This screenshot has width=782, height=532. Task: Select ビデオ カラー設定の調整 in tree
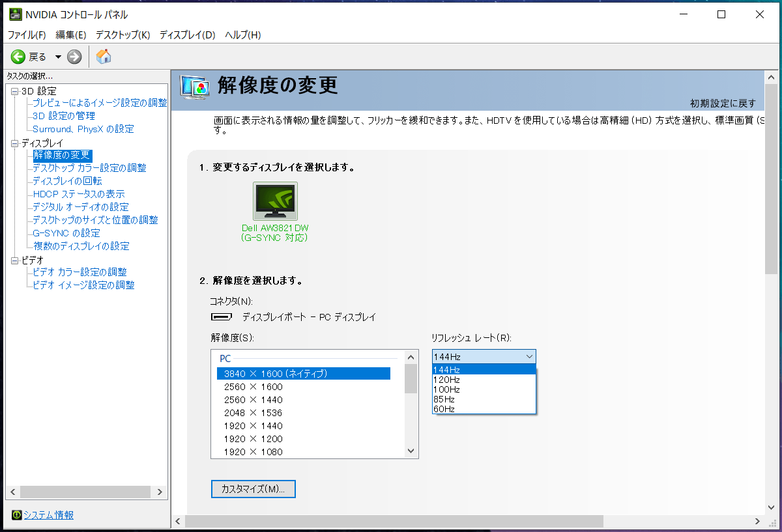point(80,272)
